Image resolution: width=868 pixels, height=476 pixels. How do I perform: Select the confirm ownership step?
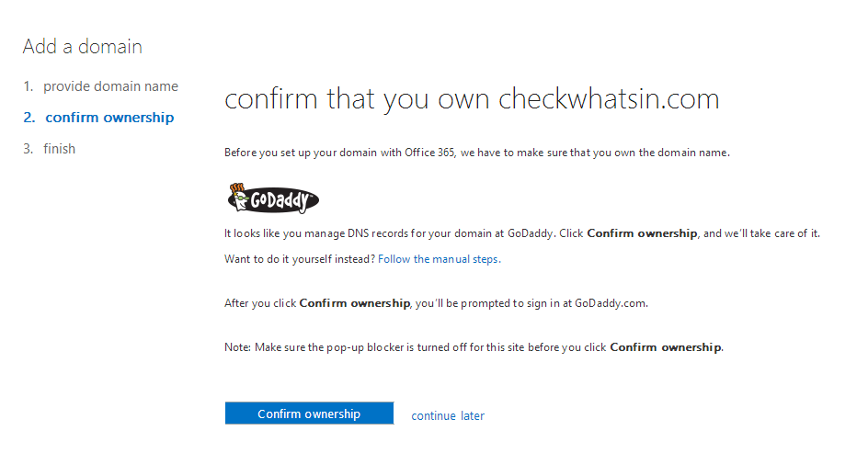click(x=109, y=118)
